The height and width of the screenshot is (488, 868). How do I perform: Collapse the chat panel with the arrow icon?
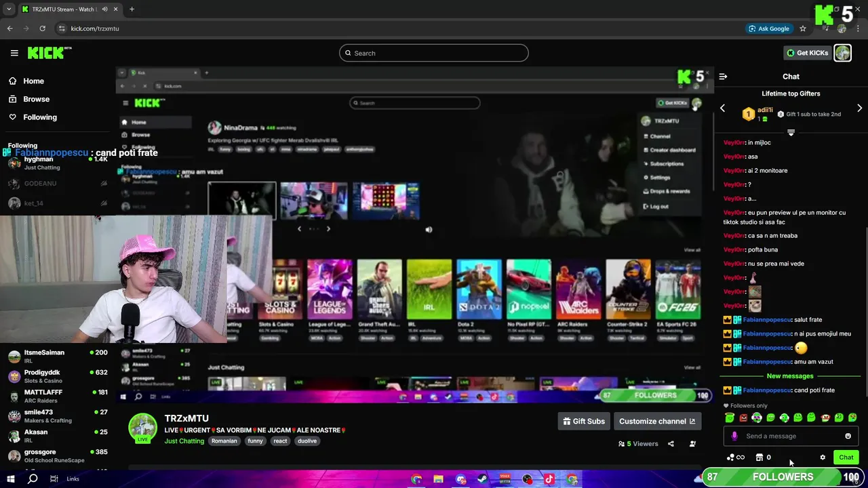pyautogui.click(x=723, y=77)
